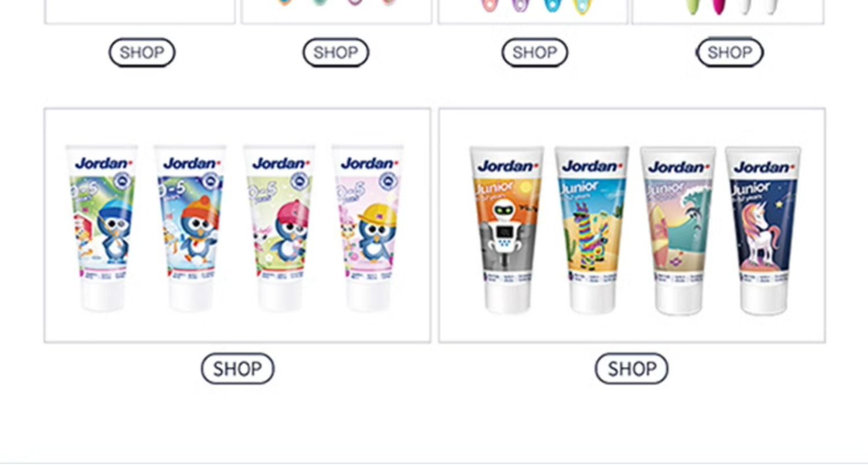Click the Jordan logo on the robot tube
868x465 pixels.
click(x=507, y=167)
